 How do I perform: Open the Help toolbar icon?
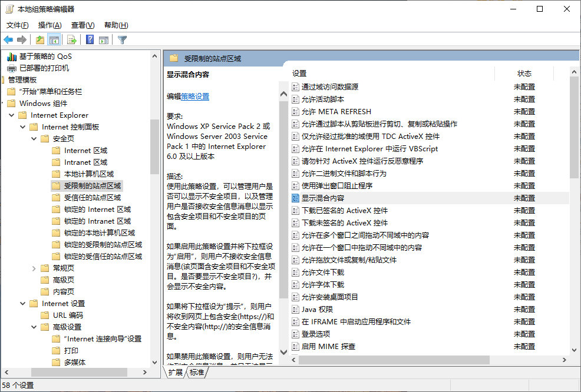[90, 39]
